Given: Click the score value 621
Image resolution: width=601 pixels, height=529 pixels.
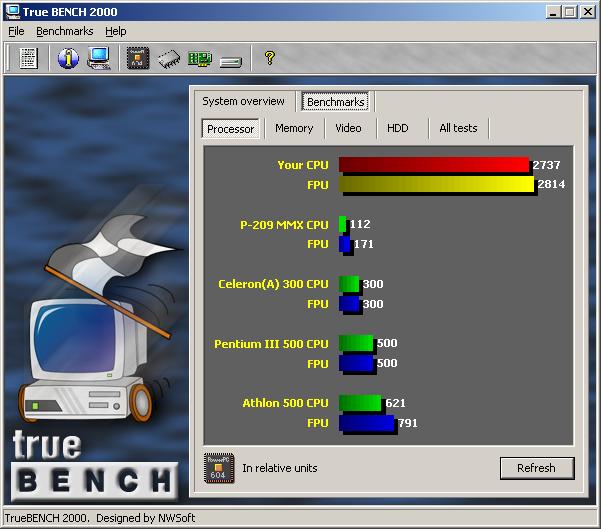Looking at the screenshot, I should tap(395, 403).
